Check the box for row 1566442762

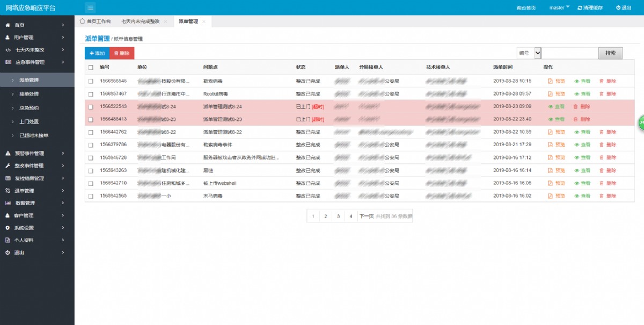91,132
